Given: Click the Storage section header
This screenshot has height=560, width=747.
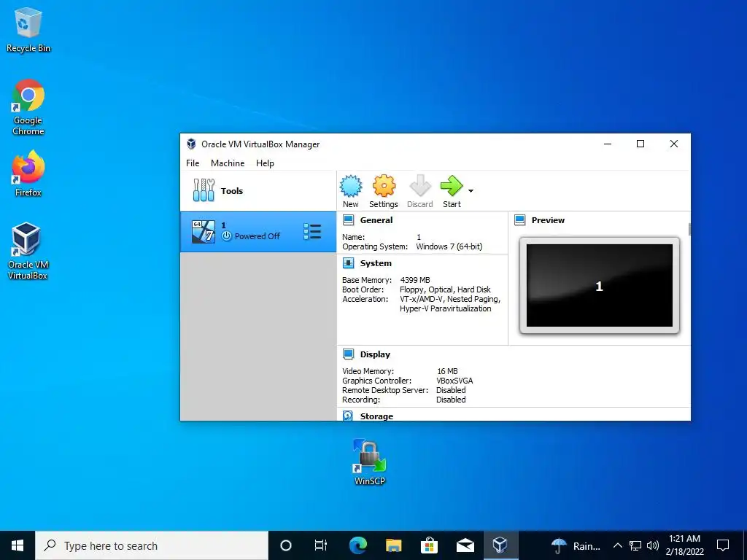Looking at the screenshot, I should [376, 416].
